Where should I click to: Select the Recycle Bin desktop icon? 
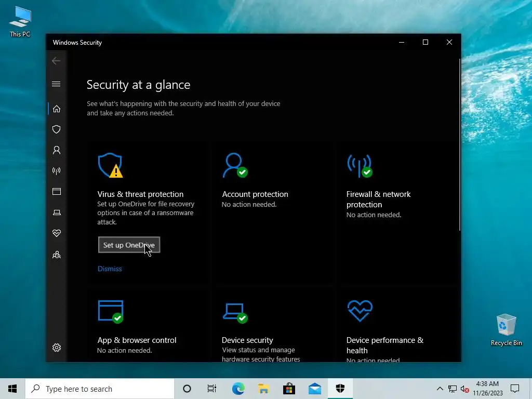(x=506, y=330)
